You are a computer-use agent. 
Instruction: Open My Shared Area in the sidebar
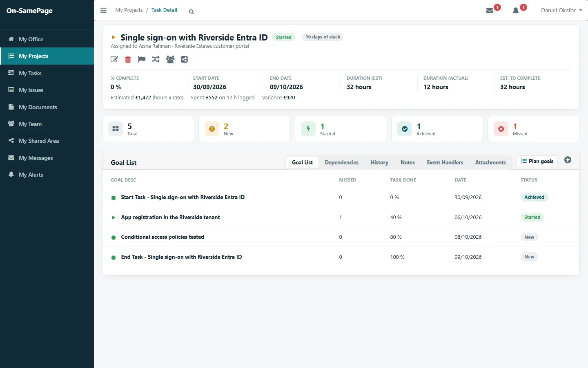coord(47,141)
